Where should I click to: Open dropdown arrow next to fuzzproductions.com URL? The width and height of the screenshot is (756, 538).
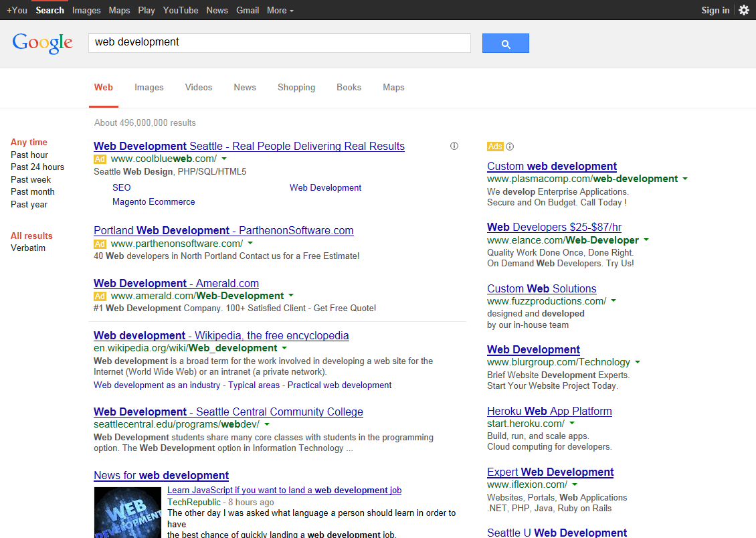pos(613,301)
